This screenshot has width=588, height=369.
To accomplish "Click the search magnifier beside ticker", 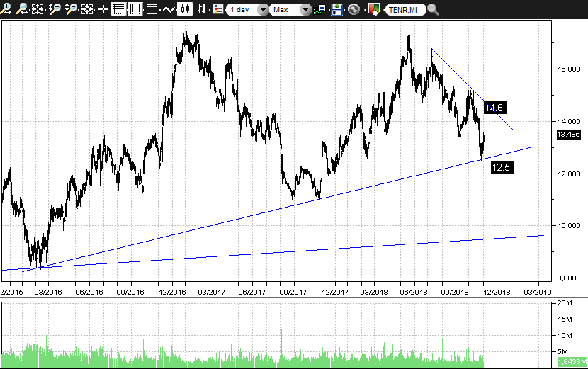I will (432, 10).
